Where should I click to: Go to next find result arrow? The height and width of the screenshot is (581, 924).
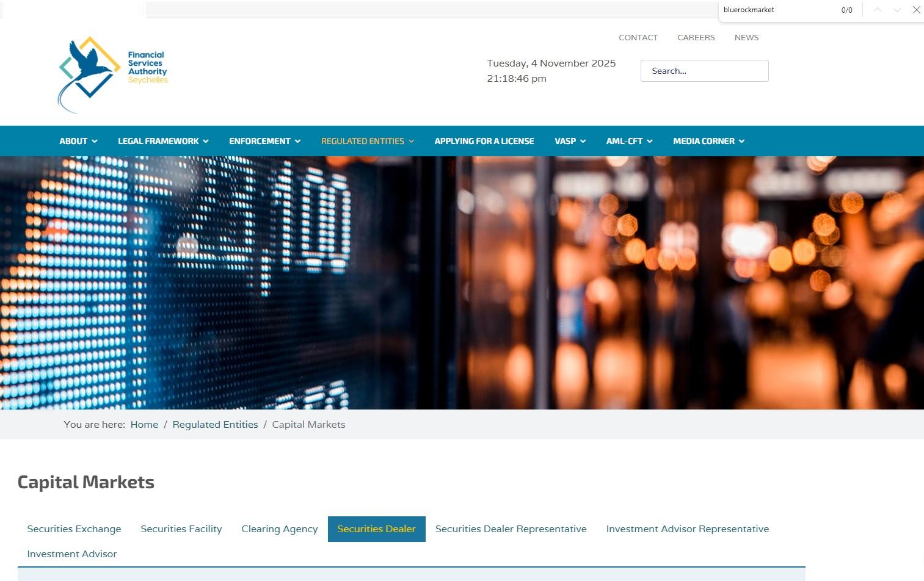click(897, 10)
